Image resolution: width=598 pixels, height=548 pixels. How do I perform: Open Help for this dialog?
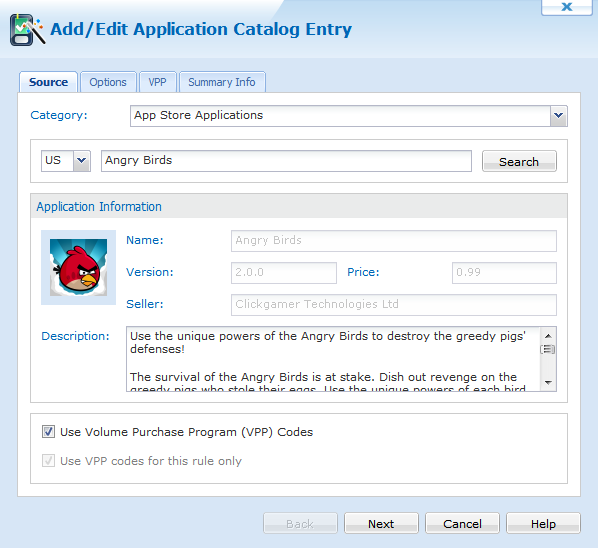click(x=543, y=523)
